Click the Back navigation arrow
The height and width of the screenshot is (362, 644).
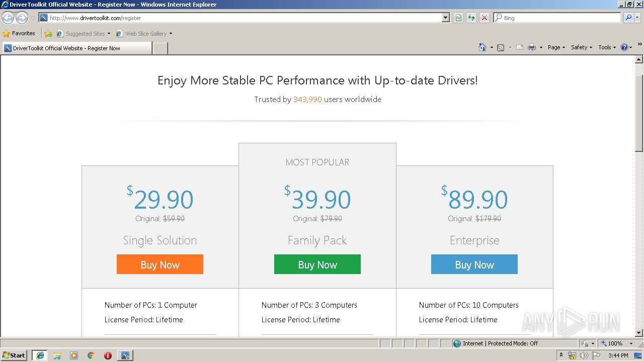(x=8, y=18)
